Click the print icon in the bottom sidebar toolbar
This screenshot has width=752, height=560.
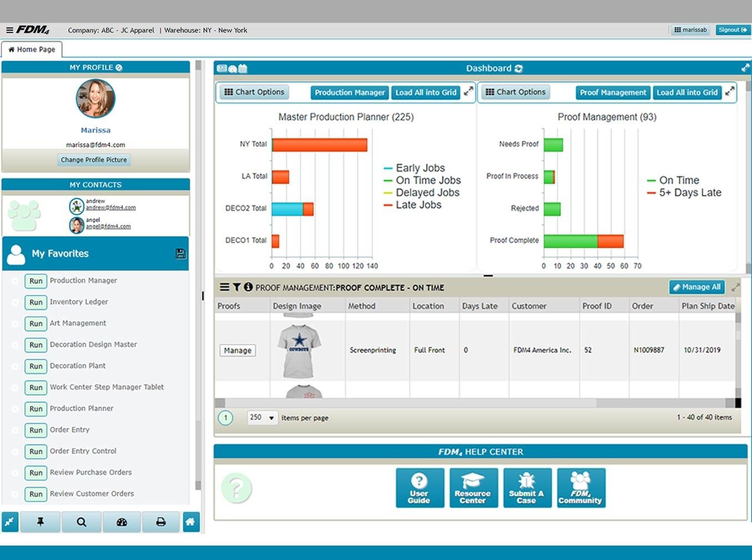pos(161,522)
